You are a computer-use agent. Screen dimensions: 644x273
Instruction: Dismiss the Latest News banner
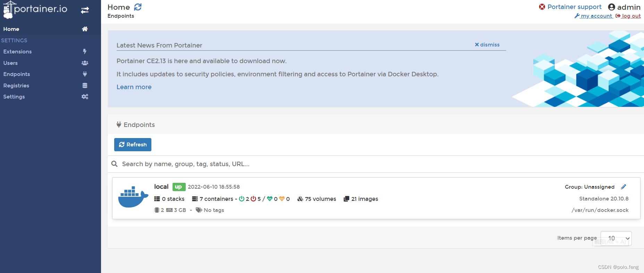point(487,45)
